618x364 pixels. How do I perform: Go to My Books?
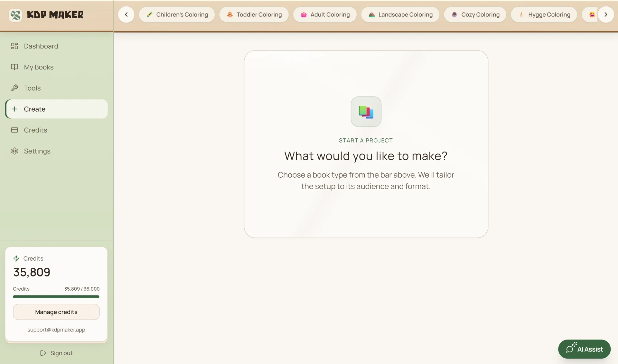tap(56, 67)
